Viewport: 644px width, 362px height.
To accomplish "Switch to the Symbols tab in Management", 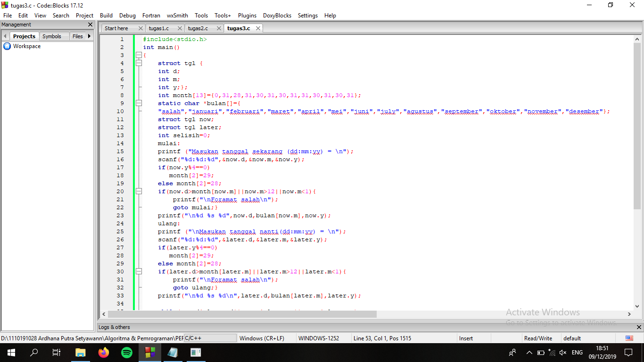I will tap(52, 36).
